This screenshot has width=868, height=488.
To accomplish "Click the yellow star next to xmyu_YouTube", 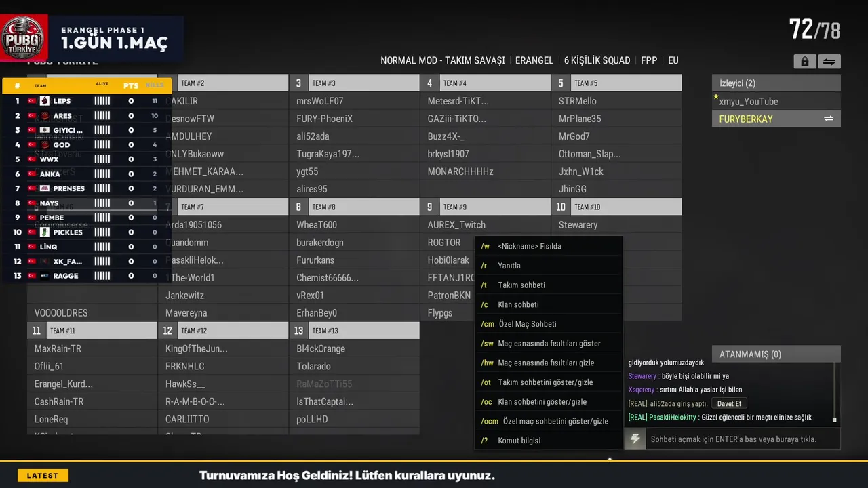I will (x=715, y=97).
